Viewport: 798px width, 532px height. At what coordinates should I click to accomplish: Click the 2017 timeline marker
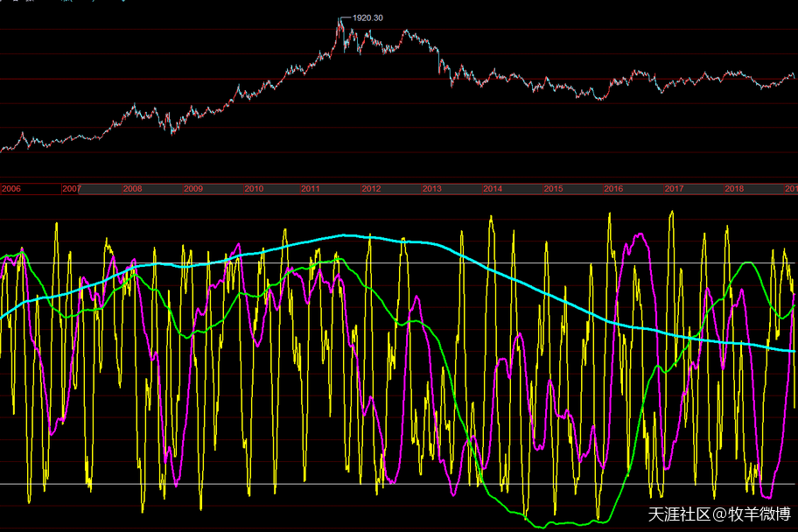click(674, 189)
